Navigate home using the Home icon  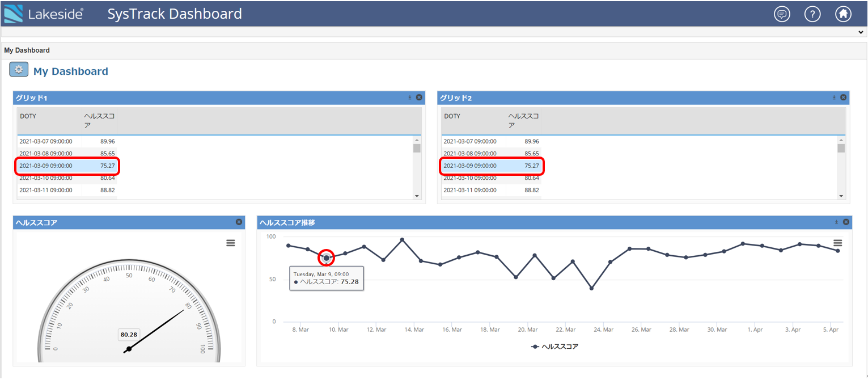pos(843,14)
